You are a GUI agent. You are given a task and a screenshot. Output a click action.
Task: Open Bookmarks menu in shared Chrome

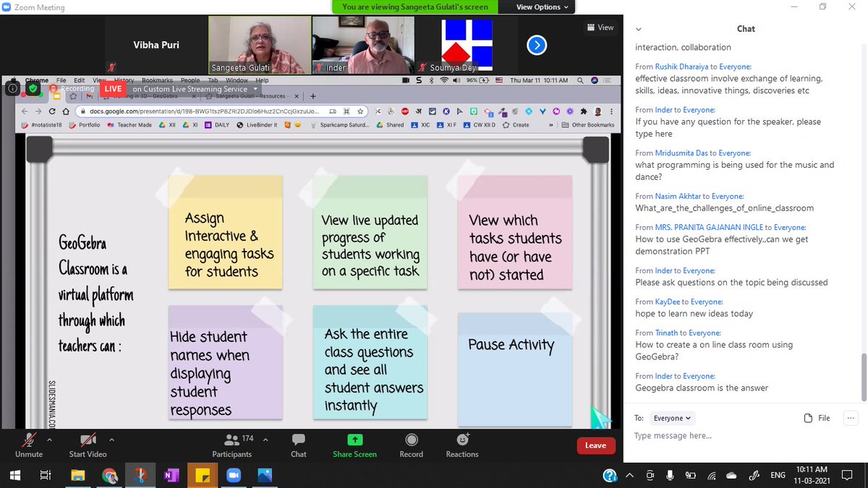[x=157, y=80]
